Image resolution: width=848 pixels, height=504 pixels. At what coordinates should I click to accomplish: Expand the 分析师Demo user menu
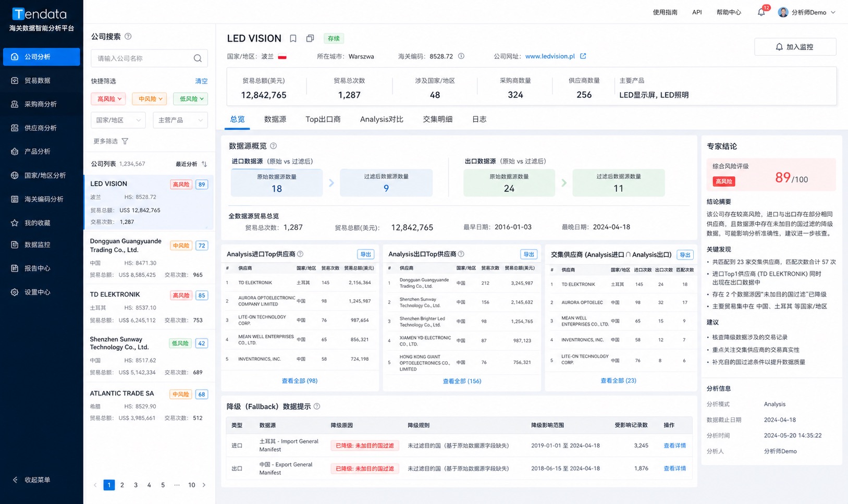(x=807, y=13)
